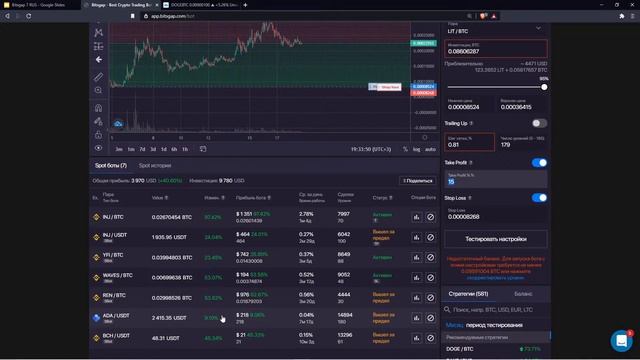
Task: Click the investment percentage slider handle
Action: point(544,87)
